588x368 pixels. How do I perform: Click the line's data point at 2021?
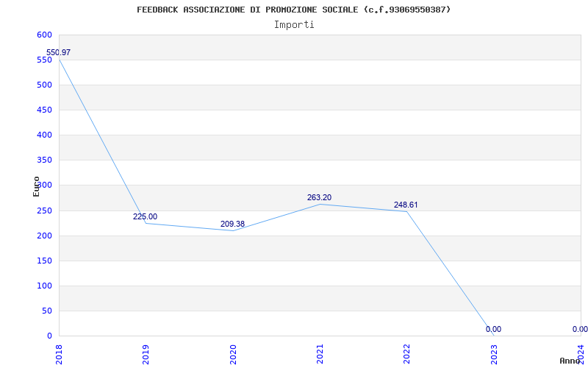tap(320, 204)
